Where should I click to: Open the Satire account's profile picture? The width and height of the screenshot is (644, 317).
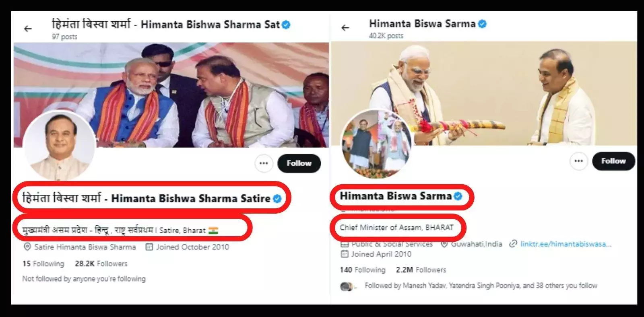click(x=59, y=146)
